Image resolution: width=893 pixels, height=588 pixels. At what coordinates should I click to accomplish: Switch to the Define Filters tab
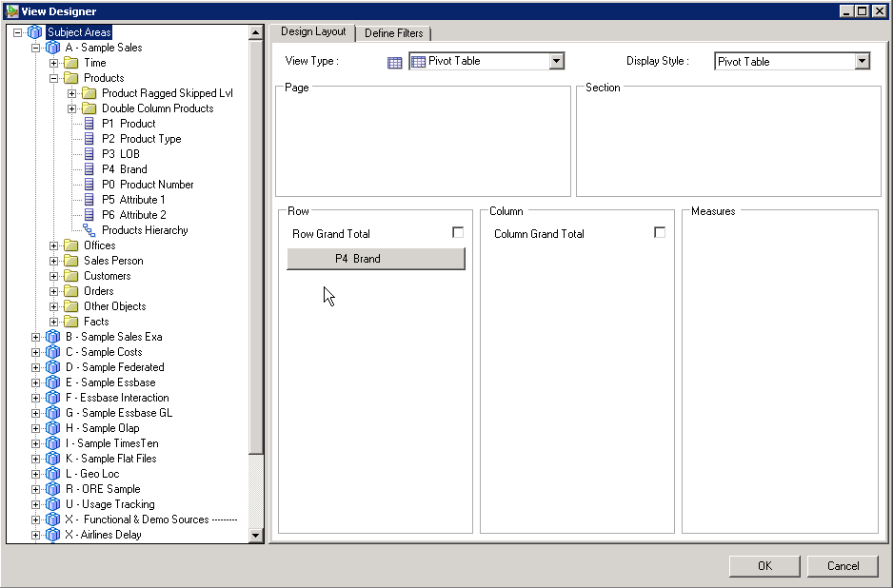coord(393,31)
